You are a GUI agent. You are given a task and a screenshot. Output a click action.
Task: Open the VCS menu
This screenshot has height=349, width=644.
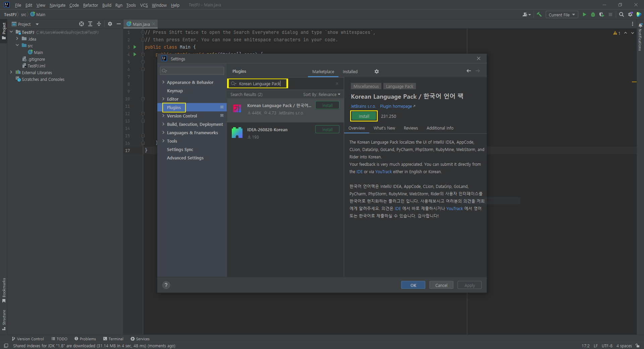click(144, 5)
